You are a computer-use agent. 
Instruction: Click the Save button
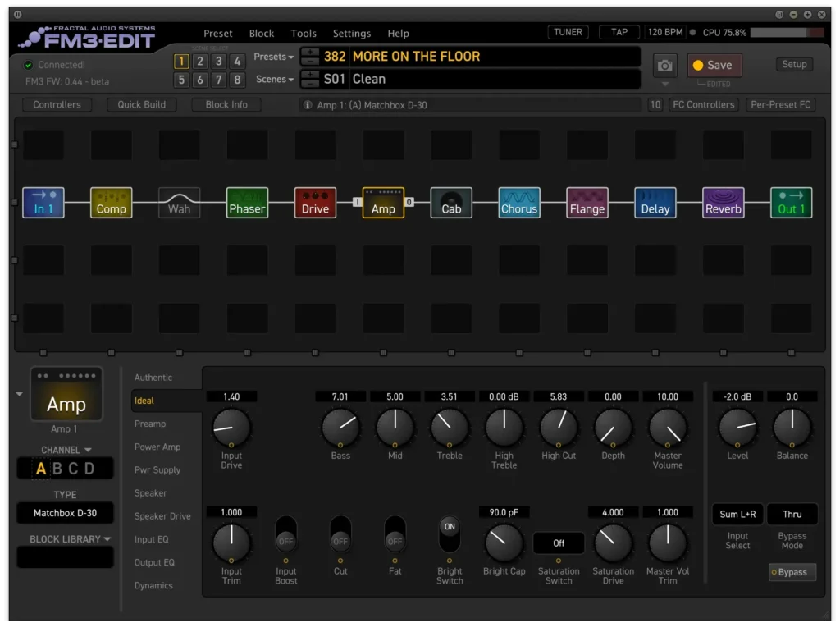[x=714, y=66]
